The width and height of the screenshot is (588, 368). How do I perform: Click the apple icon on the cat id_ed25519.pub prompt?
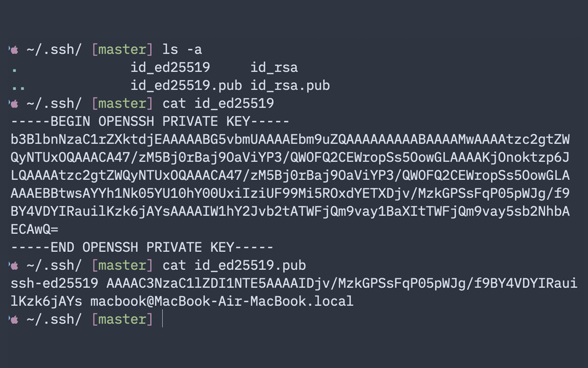pos(14,266)
